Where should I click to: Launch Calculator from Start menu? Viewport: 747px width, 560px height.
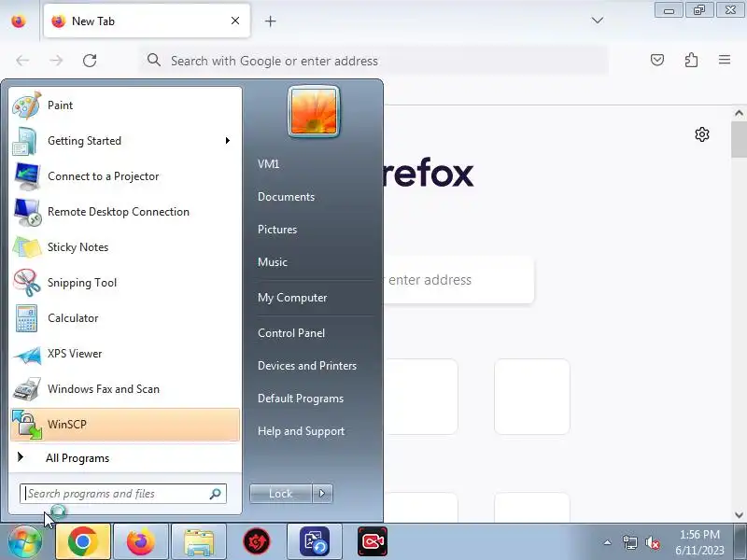click(x=125, y=318)
